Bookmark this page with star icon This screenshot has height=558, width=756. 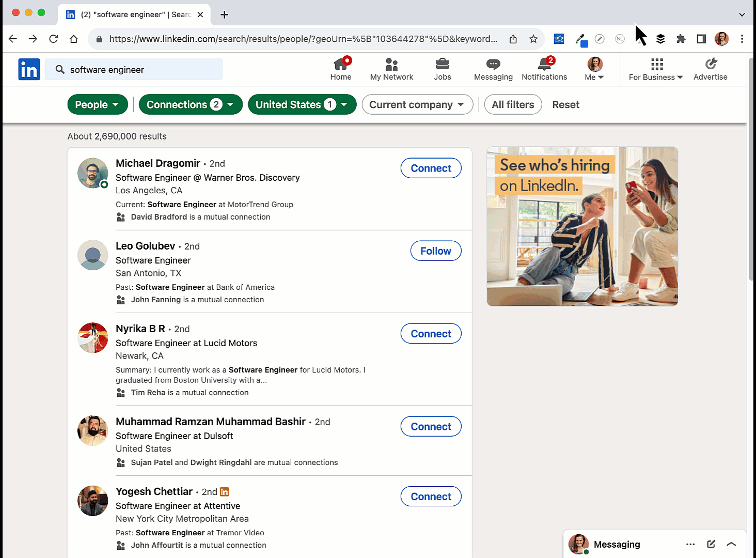pos(533,39)
